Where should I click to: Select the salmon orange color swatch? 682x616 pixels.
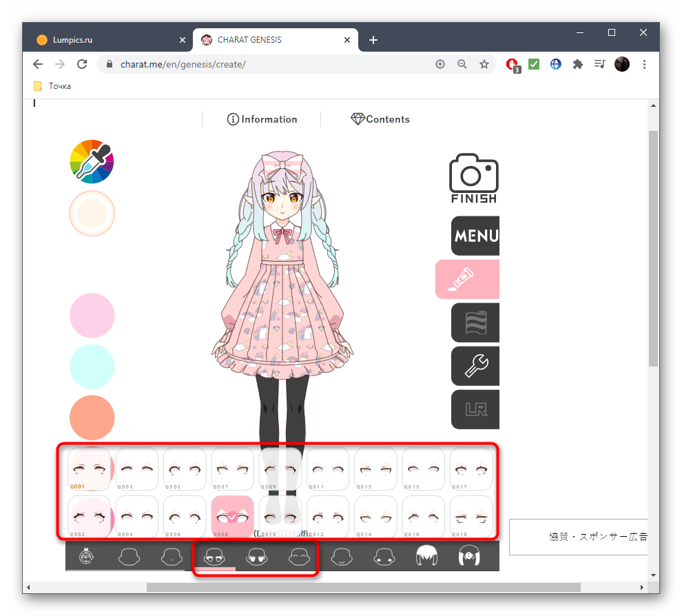92,417
